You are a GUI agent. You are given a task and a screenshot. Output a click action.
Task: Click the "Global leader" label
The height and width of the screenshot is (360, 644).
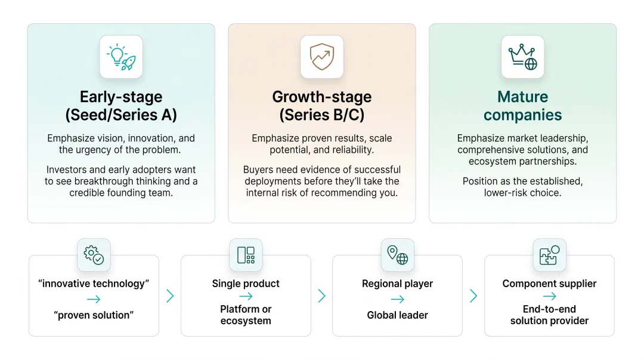[x=398, y=315]
